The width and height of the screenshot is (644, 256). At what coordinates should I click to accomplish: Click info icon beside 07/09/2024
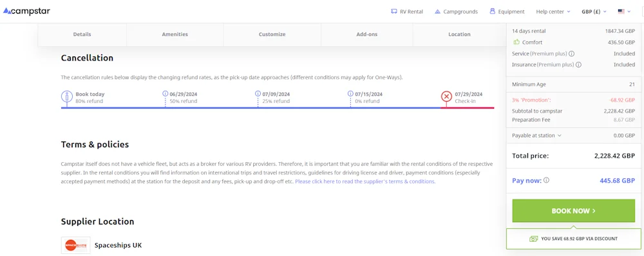click(x=258, y=94)
